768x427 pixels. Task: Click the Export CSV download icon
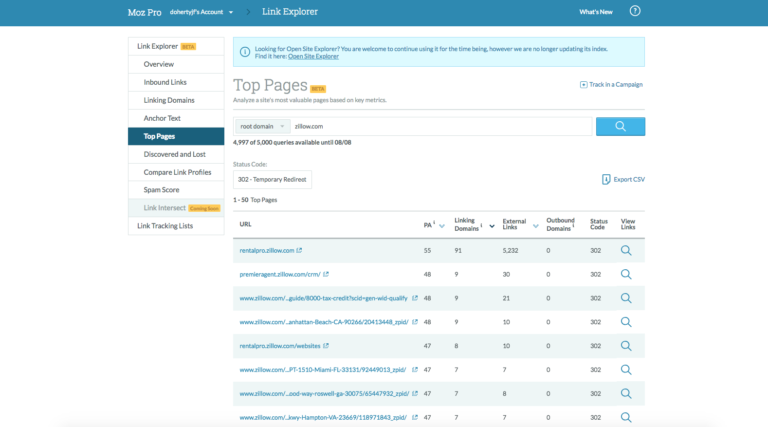(x=606, y=179)
